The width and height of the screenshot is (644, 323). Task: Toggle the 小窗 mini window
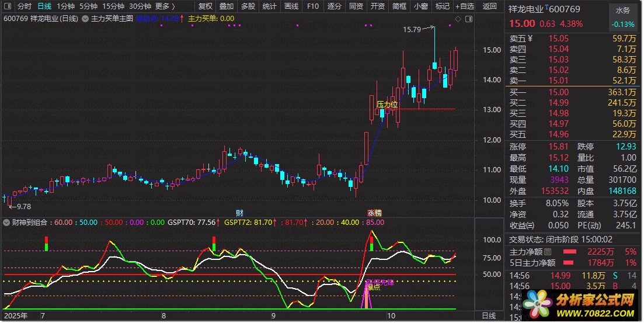420,6
